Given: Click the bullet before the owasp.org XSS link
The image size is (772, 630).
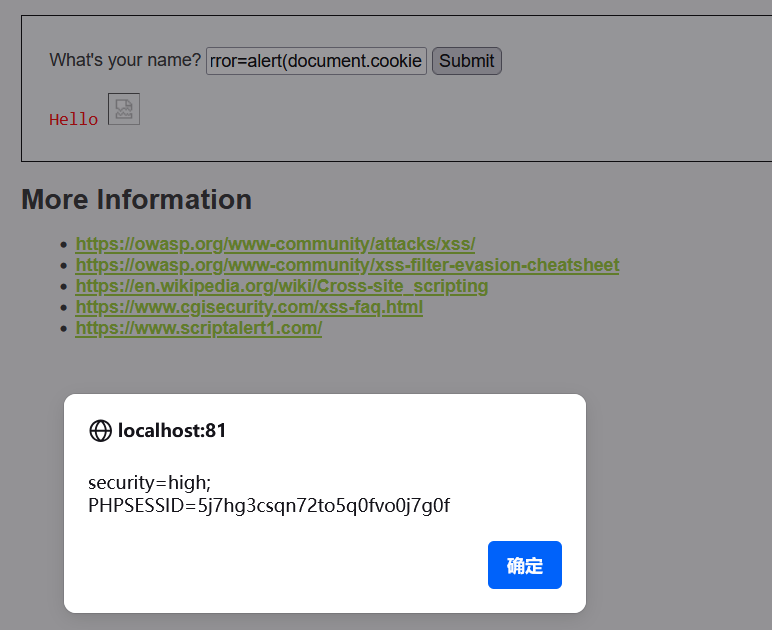Looking at the screenshot, I should tap(65, 244).
